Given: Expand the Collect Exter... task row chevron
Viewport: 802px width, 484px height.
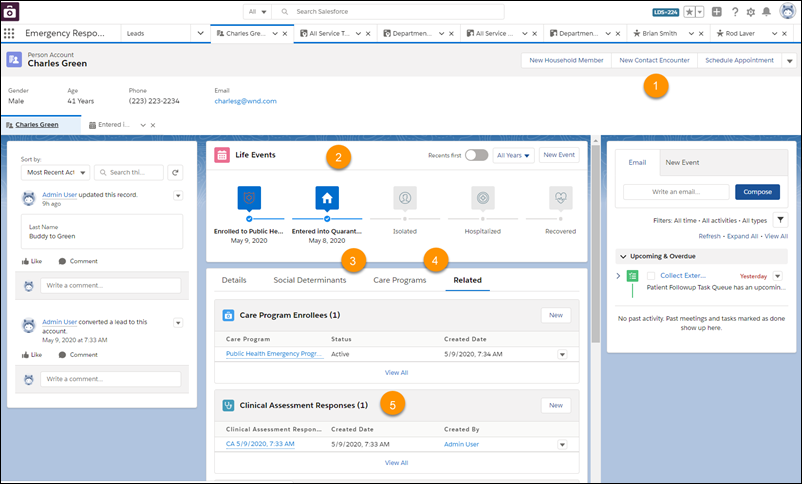Looking at the screenshot, I should point(618,276).
